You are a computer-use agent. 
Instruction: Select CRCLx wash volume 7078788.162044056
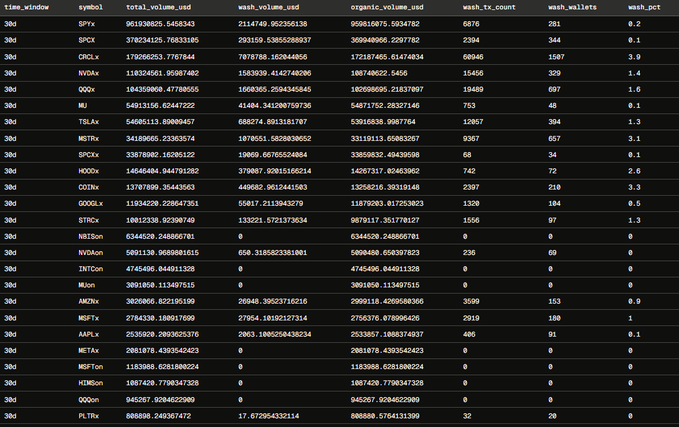(273, 57)
